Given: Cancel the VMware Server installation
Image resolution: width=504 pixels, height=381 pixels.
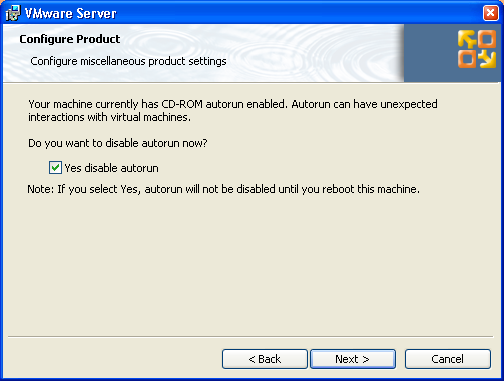Looking at the screenshot, I should (x=448, y=359).
